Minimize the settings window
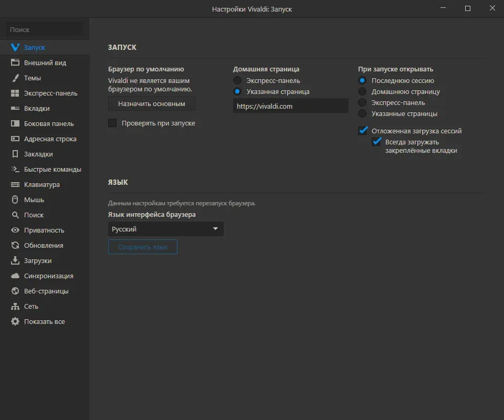The width and height of the screenshot is (504, 420). click(x=443, y=8)
